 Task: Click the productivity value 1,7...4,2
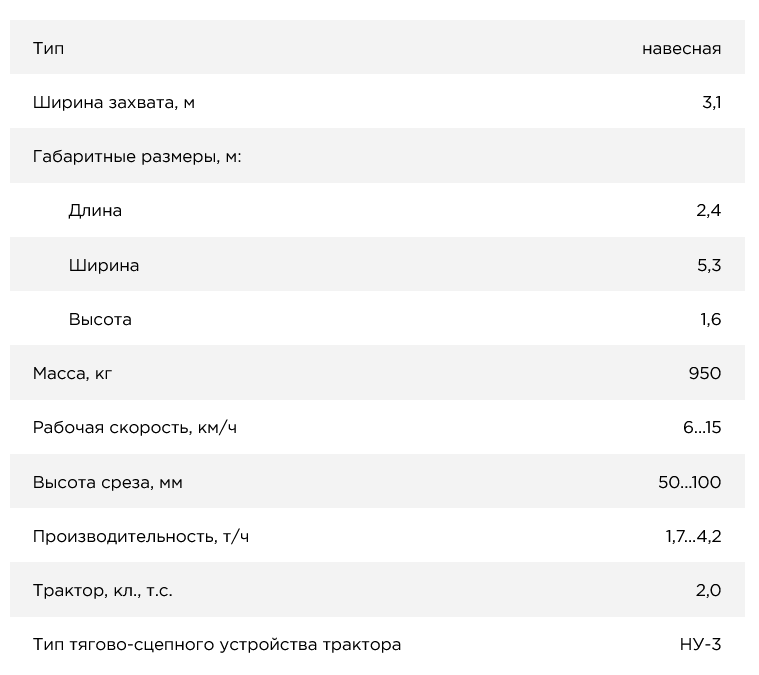pos(693,536)
